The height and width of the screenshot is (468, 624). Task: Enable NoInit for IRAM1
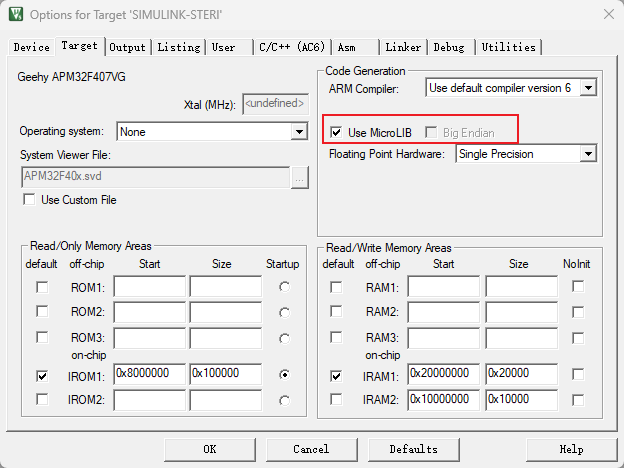578,374
